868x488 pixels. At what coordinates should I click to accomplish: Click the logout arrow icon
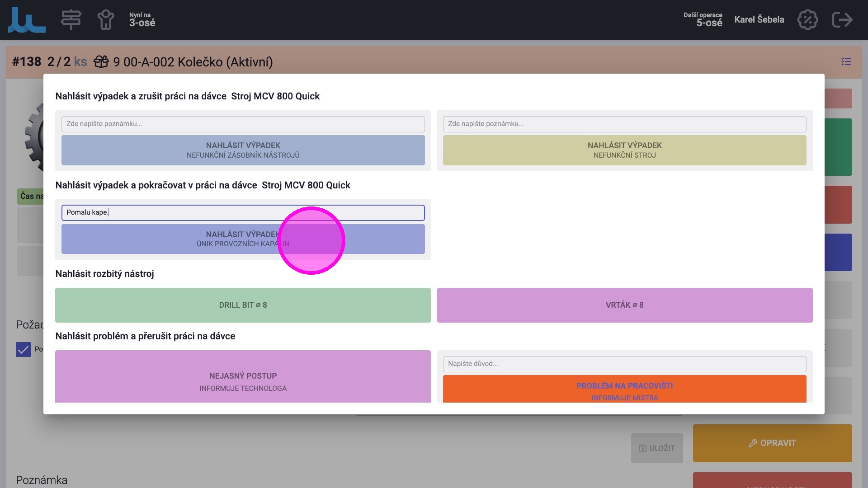pyautogui.click(x=842, y=20)
